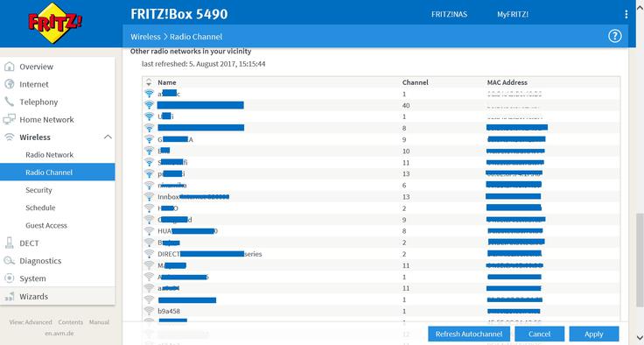
Task: Click the System gear icon
Action: click(x=9, y=278)
